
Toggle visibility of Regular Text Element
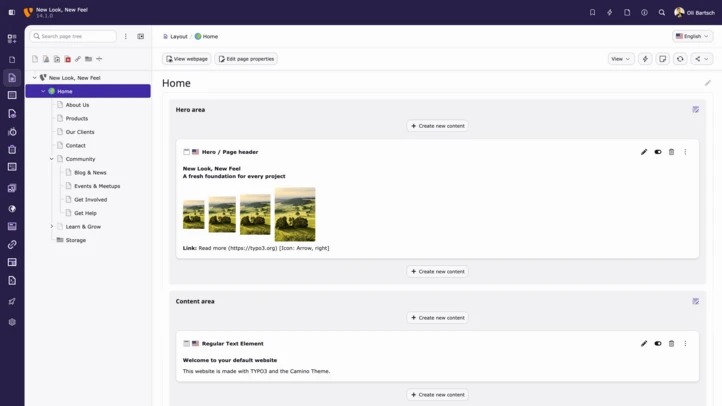pyautogui.click(x=658, y=343)
